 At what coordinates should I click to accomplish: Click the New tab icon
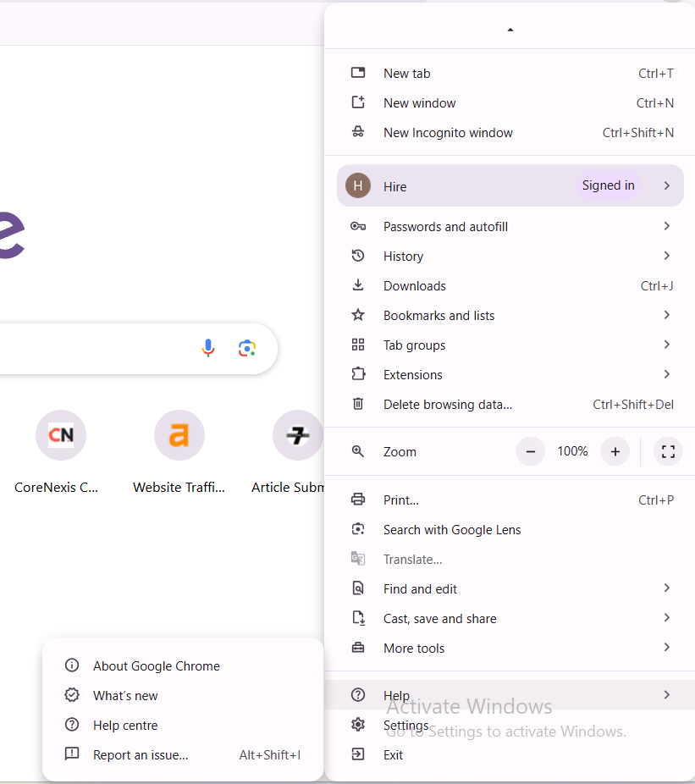point(358,73)
